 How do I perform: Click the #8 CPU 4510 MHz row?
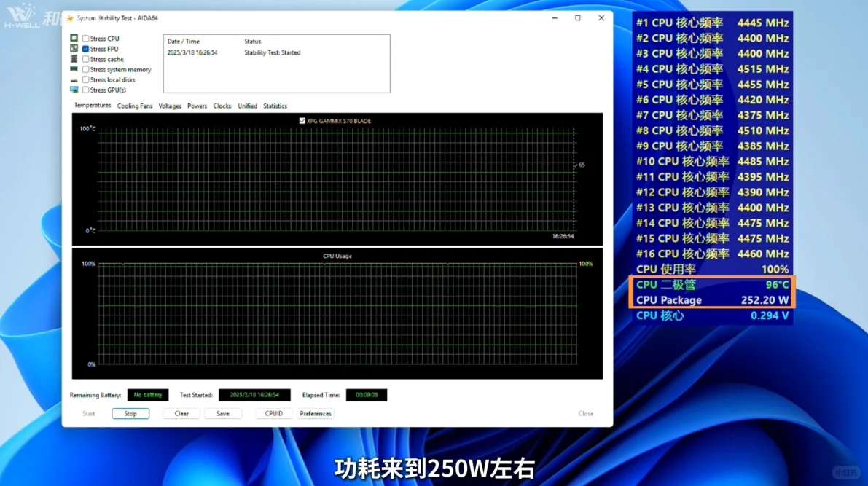(x=712, y=130)
